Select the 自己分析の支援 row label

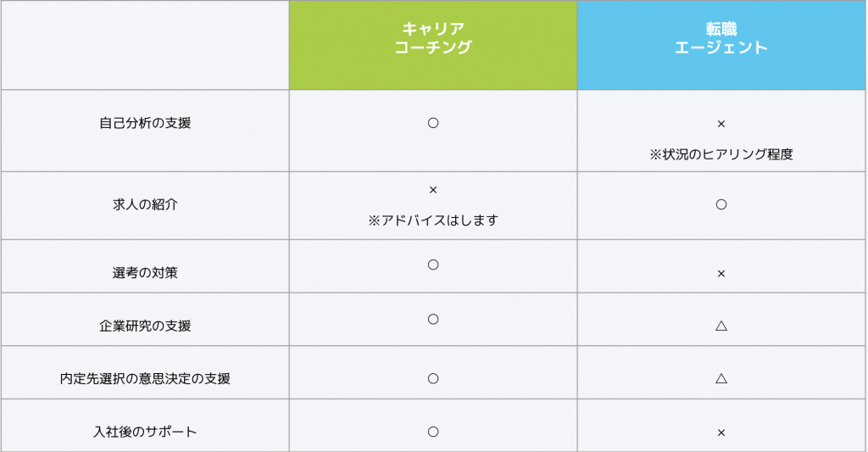click(145, 123)
